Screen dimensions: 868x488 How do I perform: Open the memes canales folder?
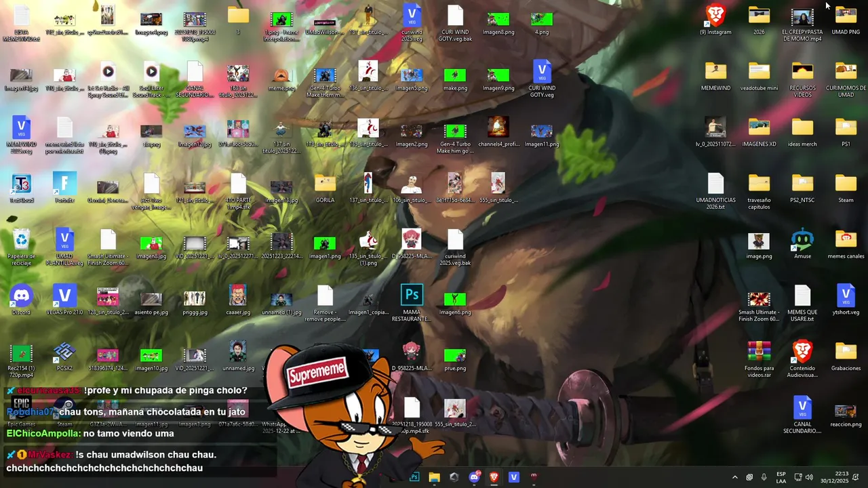pos(846,245)
